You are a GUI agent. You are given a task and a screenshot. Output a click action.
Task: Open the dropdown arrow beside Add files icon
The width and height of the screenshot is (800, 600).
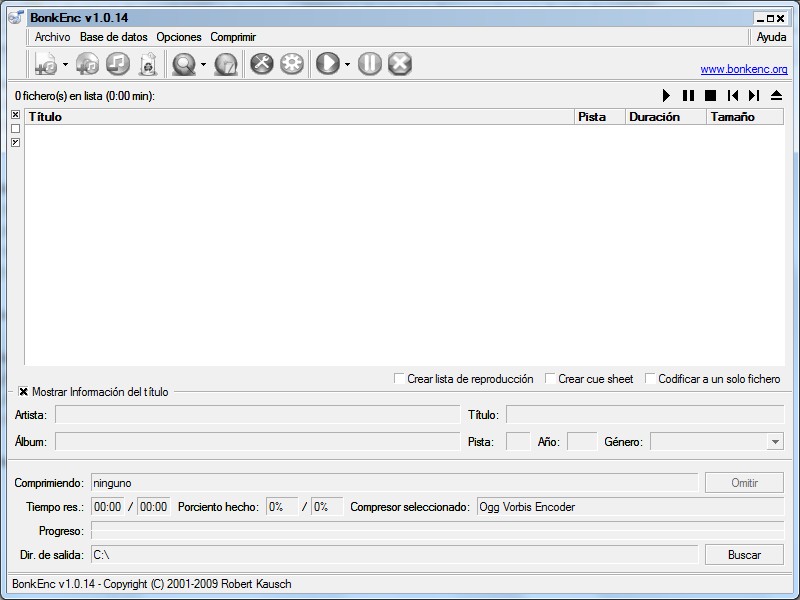(65, 64)
